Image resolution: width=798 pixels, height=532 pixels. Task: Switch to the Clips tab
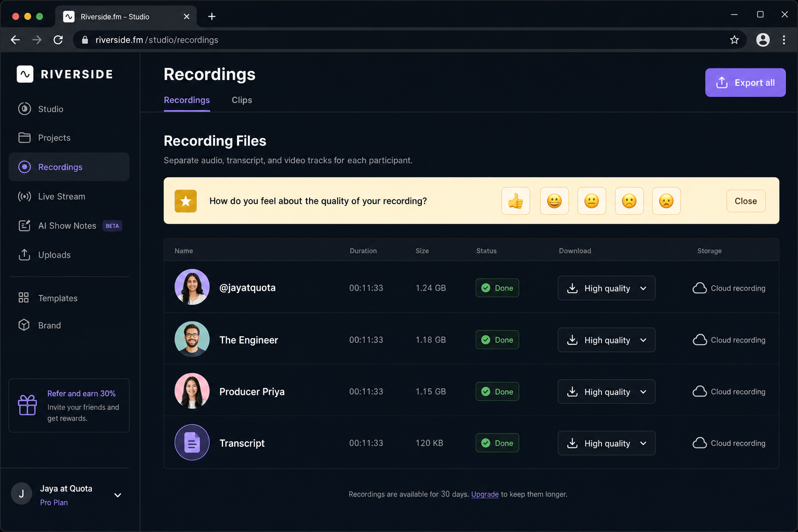[x=242, y=100]
